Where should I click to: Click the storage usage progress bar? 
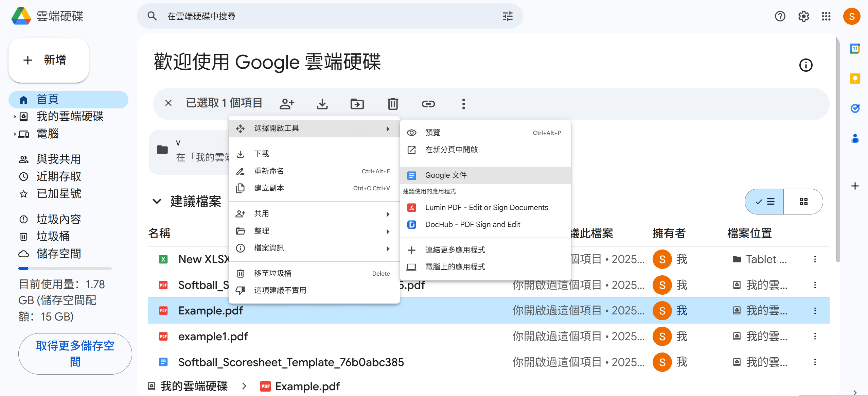pos(65,269)
